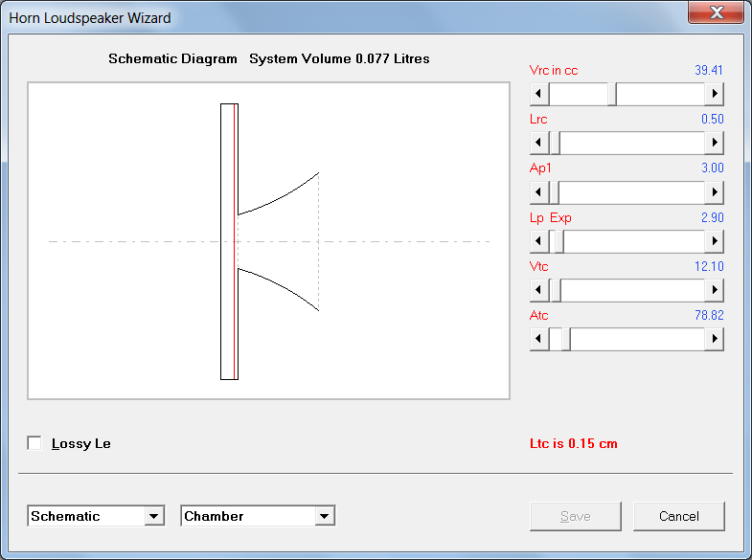The image size is (752, 560).
Task: Click the Lrc value 0.50
Action: coord(712,120)
